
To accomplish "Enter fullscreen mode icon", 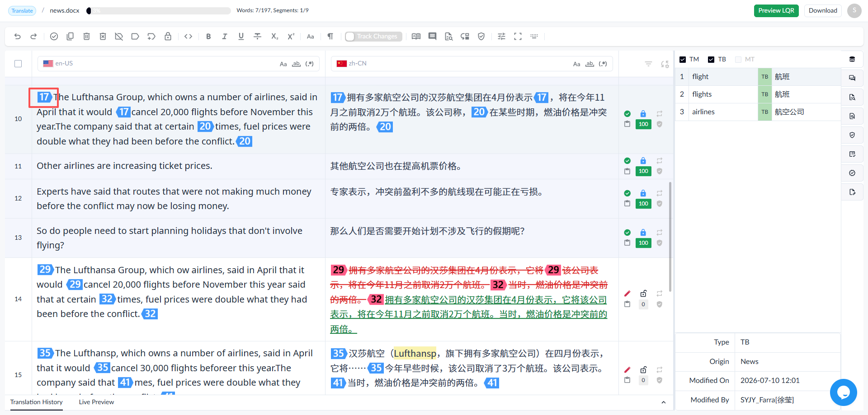I will click(x=518, y=37).
